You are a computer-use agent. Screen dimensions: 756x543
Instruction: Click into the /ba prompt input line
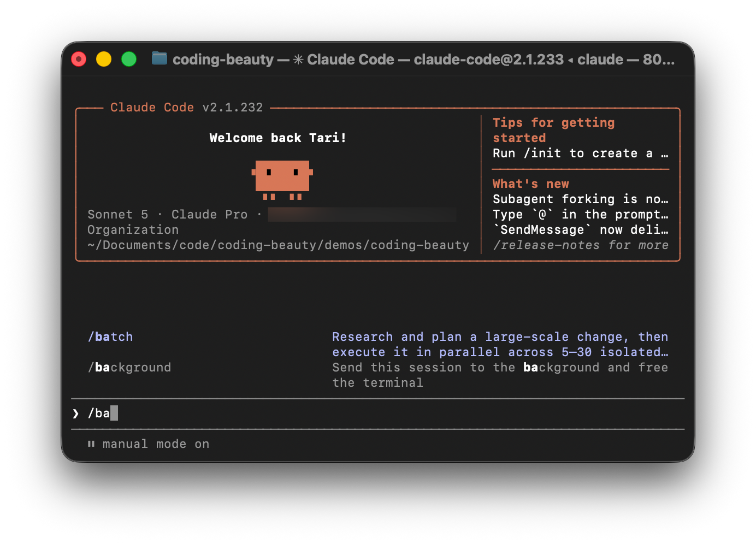[377, 414]
